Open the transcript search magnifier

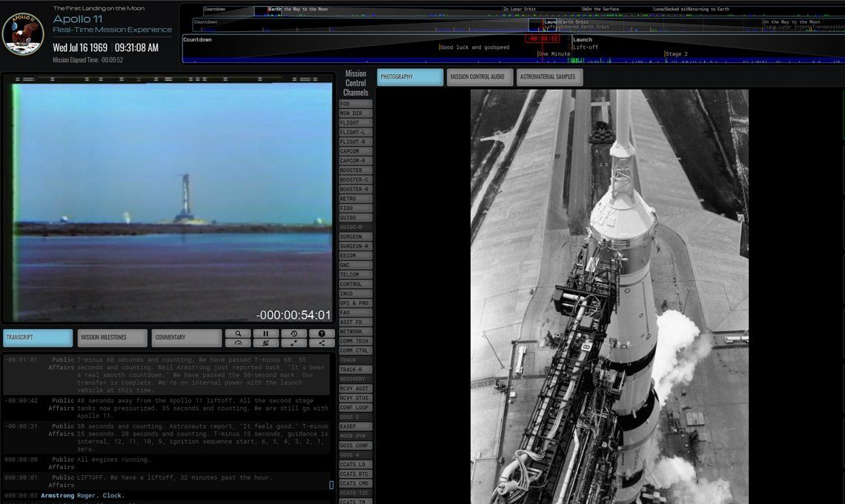[238, 333]
